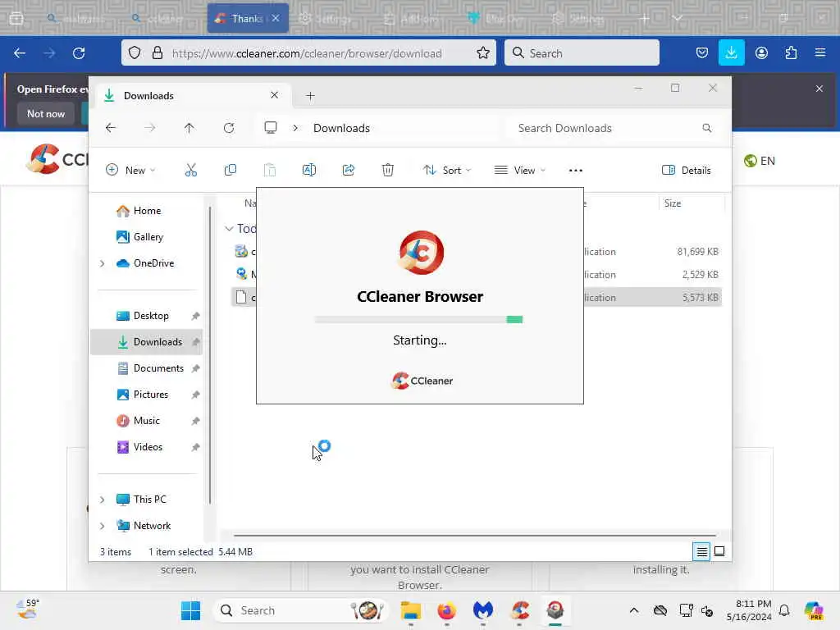Open Windows Start menu
Image resolution: width=840 pixels, height=630 pixels.
(190, 610)
